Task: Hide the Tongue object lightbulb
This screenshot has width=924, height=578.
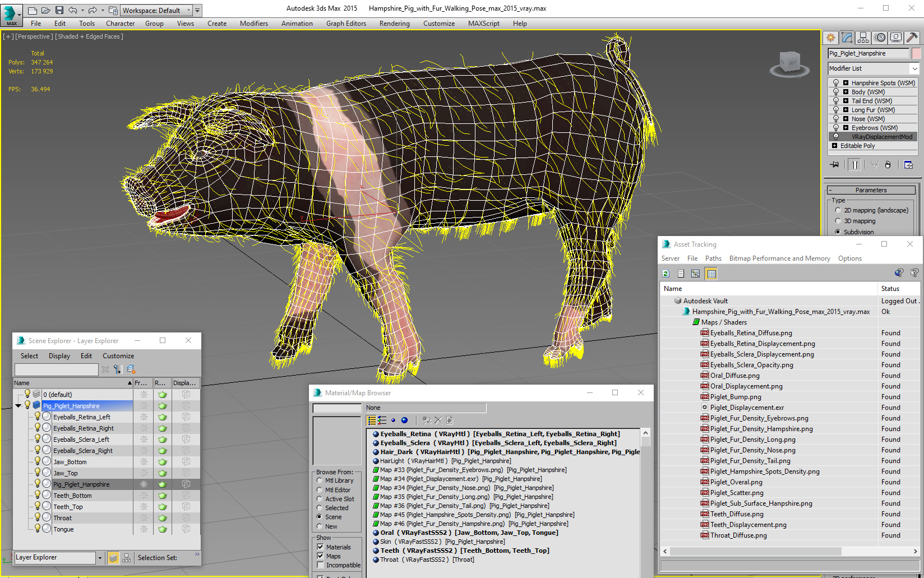Action: (38, 528)
